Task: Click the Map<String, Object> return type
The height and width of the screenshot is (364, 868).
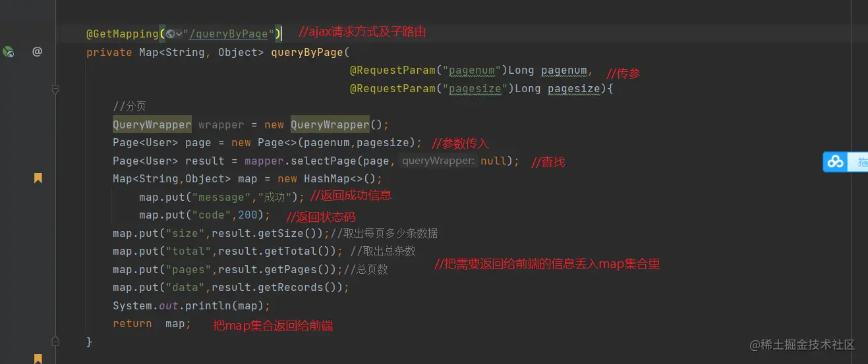Action: pyautogui.click(x=202, y=52)
